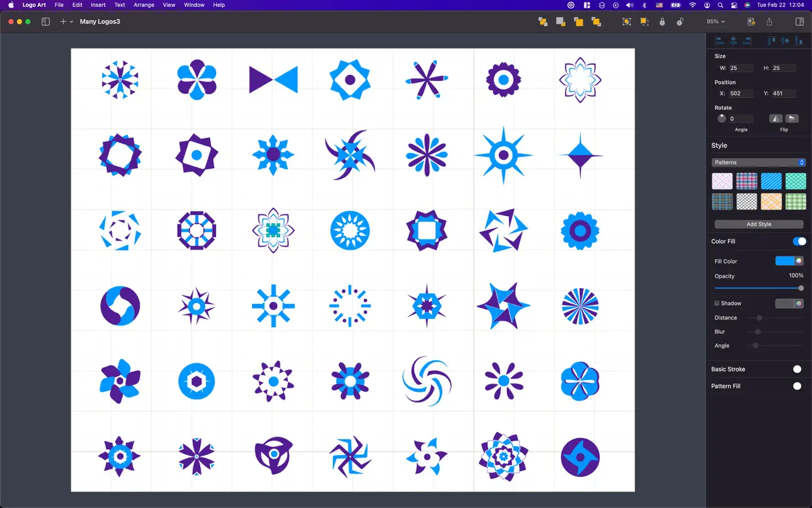Check the Shadow checkbox

(717, 303)
